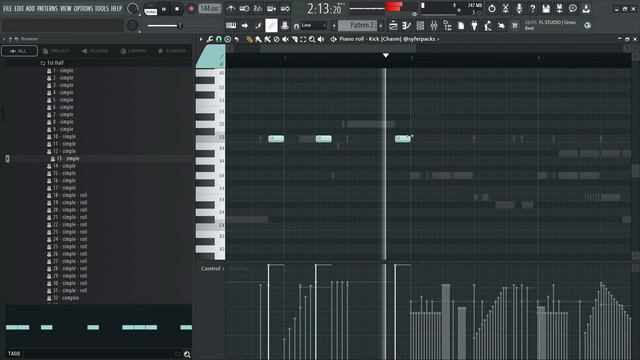Open the browser view icon
640x360 pixels.
[x=447, y=26]
